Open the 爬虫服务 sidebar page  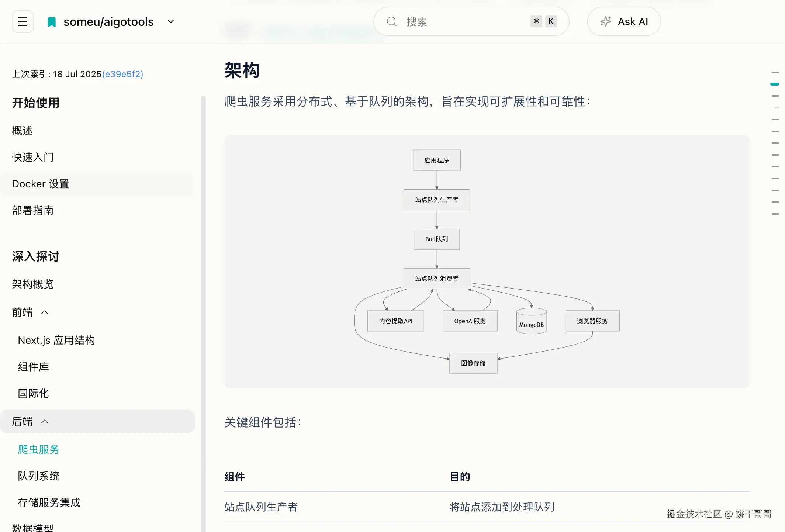(x=39, y=449)
